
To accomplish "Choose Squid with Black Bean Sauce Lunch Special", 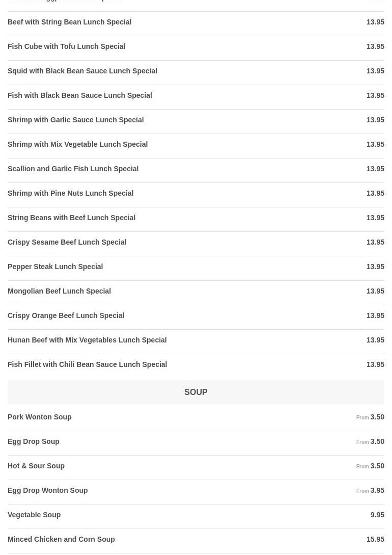I will point(82,71).
